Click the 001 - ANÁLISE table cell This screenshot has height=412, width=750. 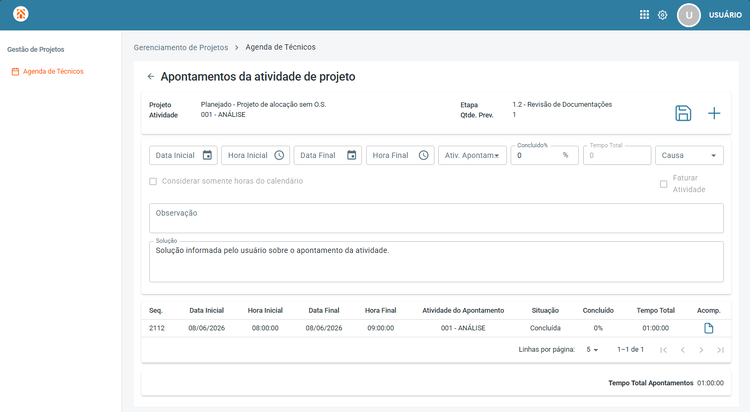click(463, 328)
